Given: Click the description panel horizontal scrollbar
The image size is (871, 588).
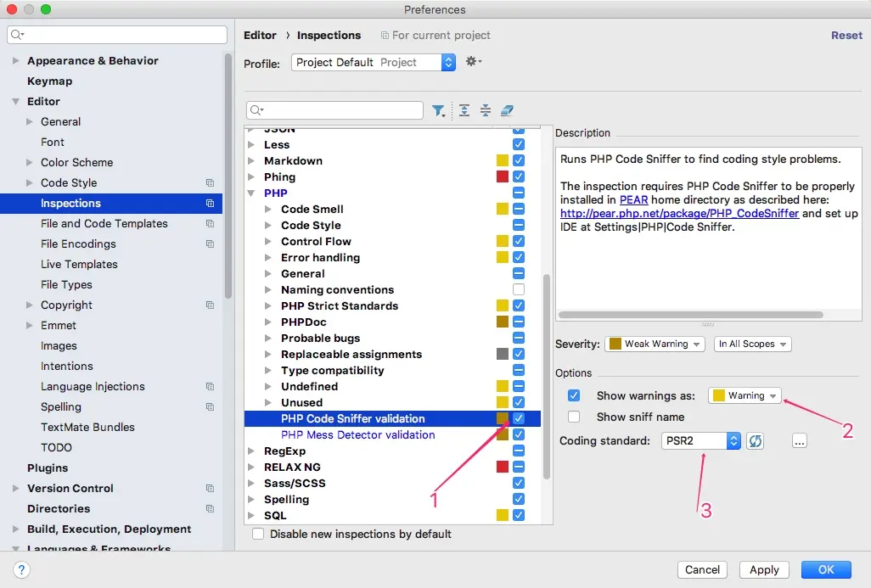Looking at the screenshot, I should (x=690, y=315).
